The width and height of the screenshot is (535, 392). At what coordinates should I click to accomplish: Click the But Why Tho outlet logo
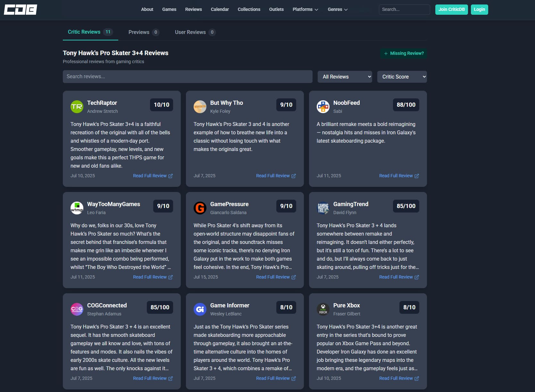click(x=200, y=107)
